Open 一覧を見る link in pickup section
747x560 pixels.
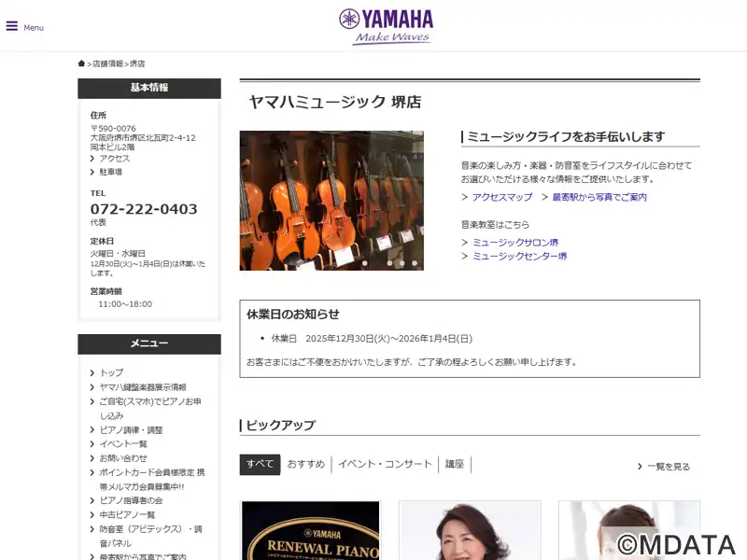[669, 467]
